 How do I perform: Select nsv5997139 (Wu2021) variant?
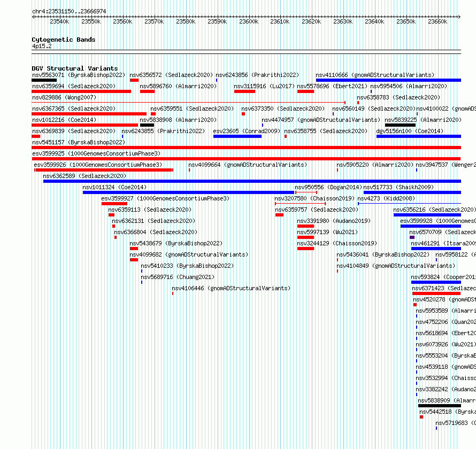coord(327,232)
